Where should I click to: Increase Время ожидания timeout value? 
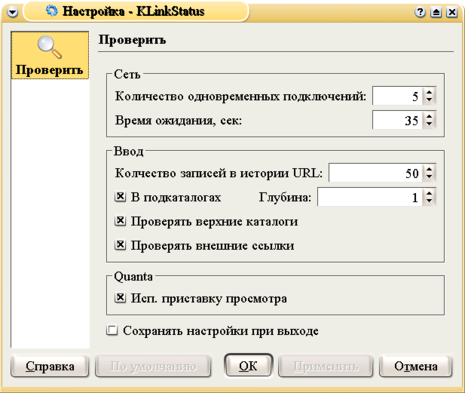429,116
